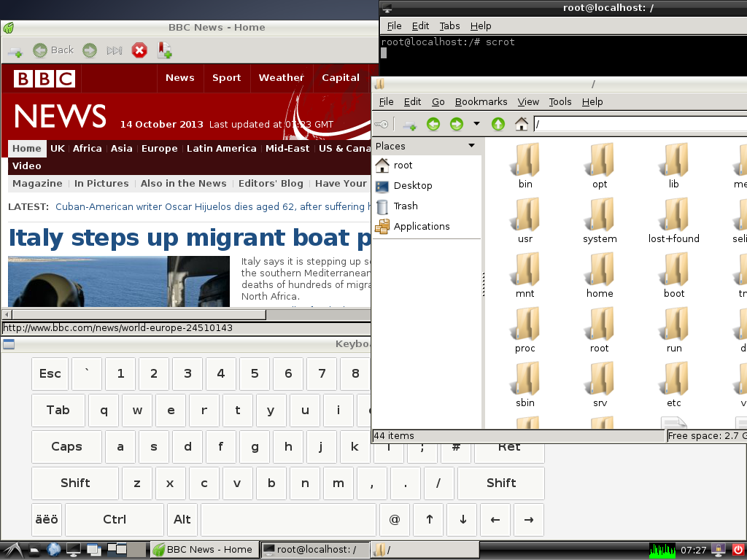
Task: Click show desktop windows icon on taskbar
Action: (x=94, y=550)
